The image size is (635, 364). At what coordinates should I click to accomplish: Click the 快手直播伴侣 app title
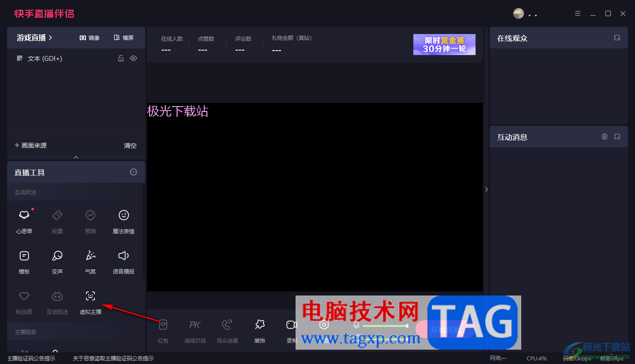44,13
